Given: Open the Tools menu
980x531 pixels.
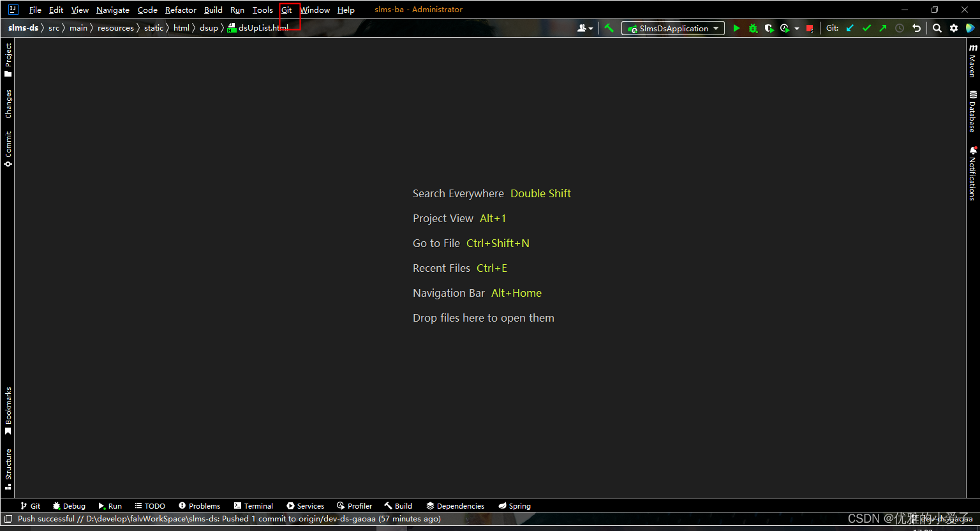Looking at the screenshot, I should click(x=262, y=10).
